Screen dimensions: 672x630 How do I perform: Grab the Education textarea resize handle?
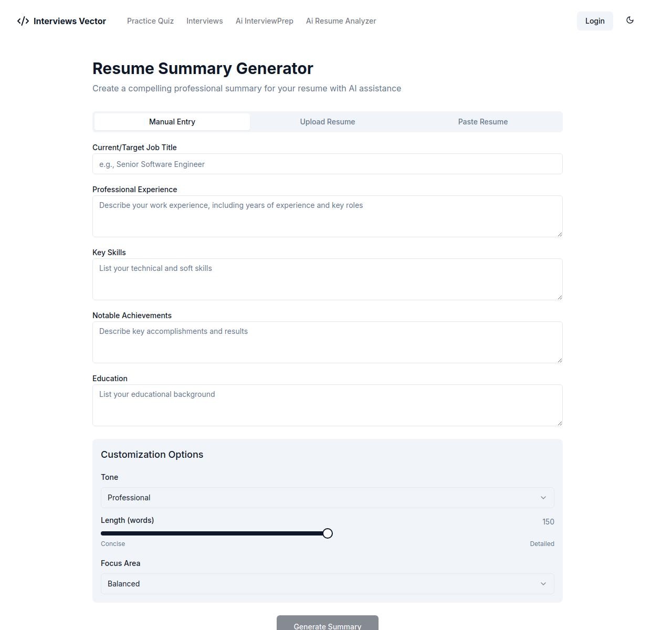click(x=560, y=423)
